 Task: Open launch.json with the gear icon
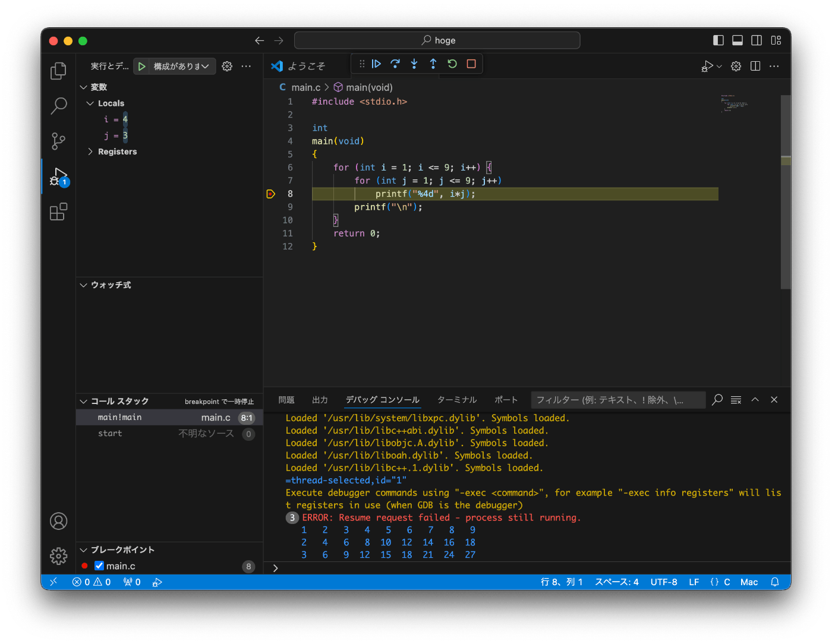(227, 67)
